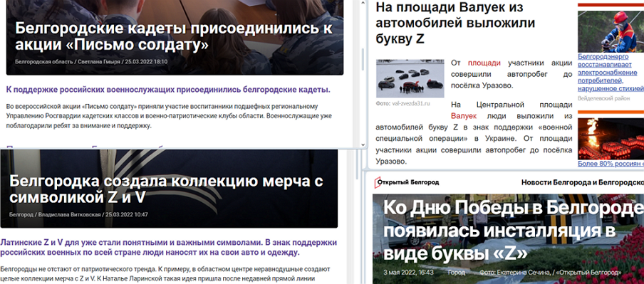644x284 pixels.
Task: Open the photo of cars forming letter Z
Action: pos(410,78)
